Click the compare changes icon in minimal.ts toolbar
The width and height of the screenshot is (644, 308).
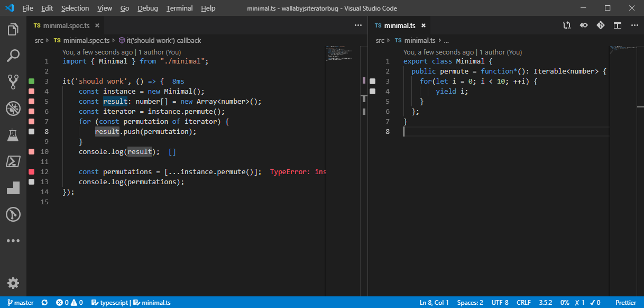pos(567,25)
